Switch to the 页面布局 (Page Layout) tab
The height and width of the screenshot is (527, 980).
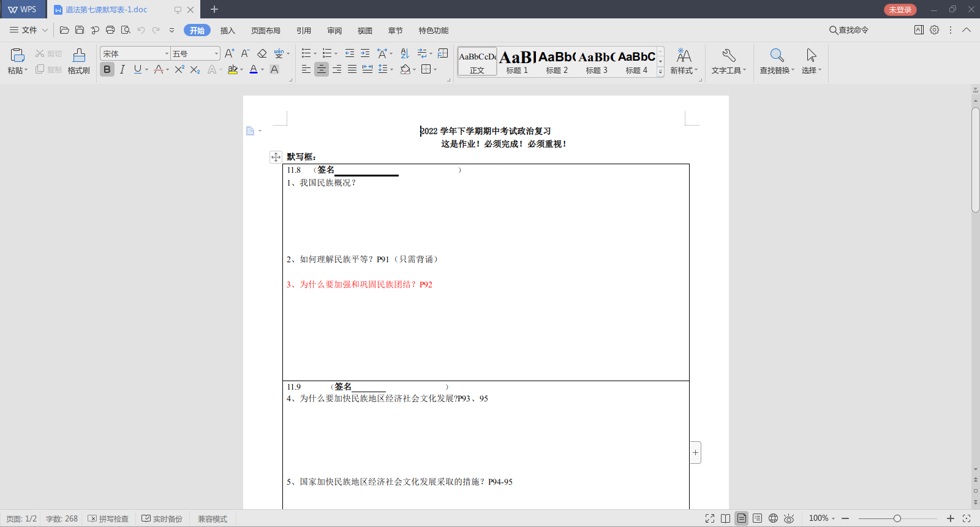pos(266,31)
